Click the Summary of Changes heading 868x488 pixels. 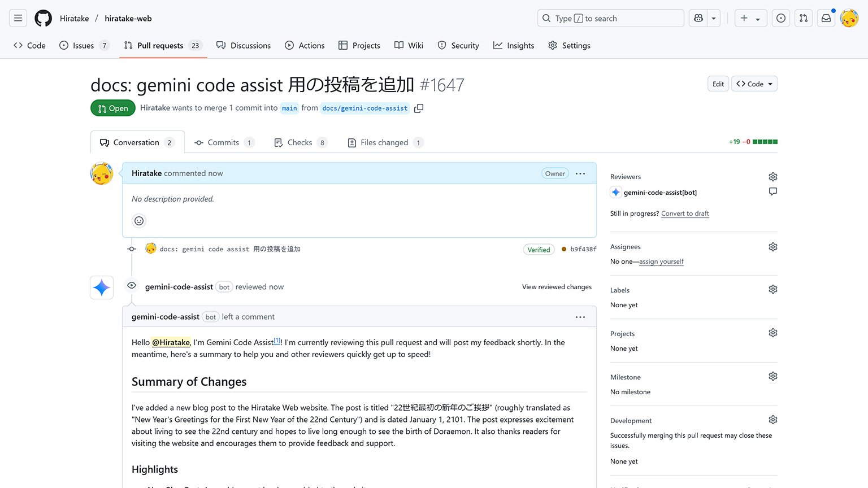189,382
